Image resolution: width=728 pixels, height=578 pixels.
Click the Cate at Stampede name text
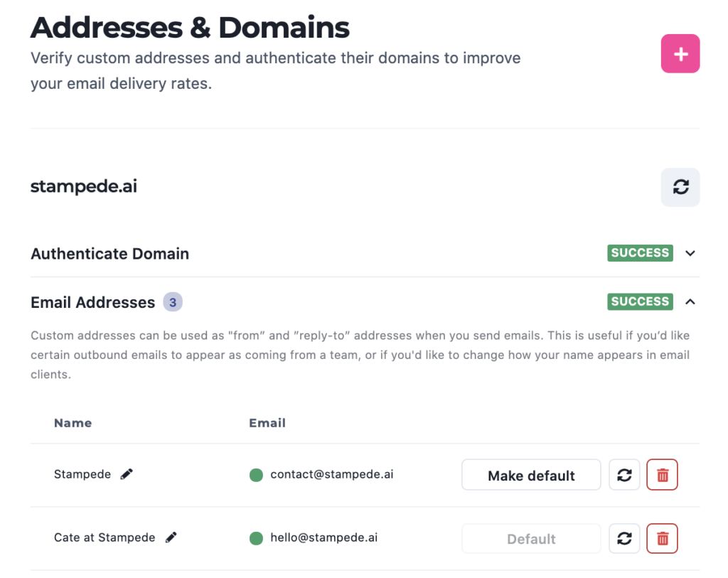pyautogui.click(x=105, y=537)
